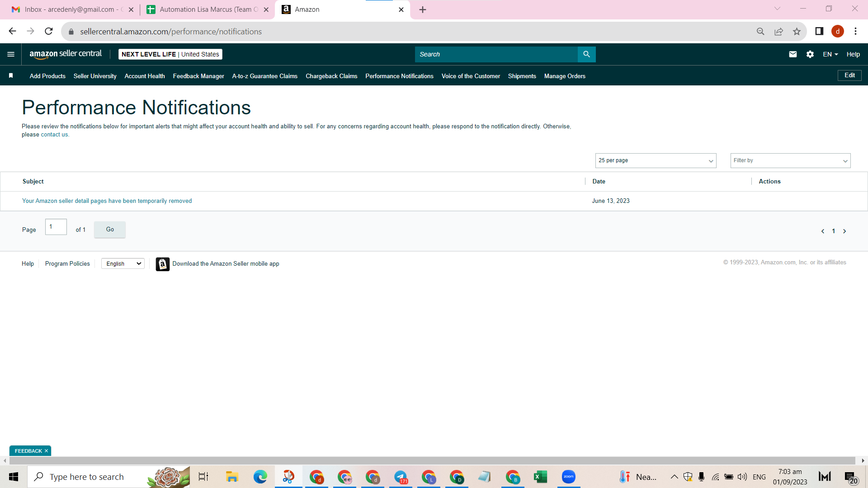This screenshot has height=488, width=868.
Task: Click the Amazon Seller Central logo
Action: (x=66, y=54)
